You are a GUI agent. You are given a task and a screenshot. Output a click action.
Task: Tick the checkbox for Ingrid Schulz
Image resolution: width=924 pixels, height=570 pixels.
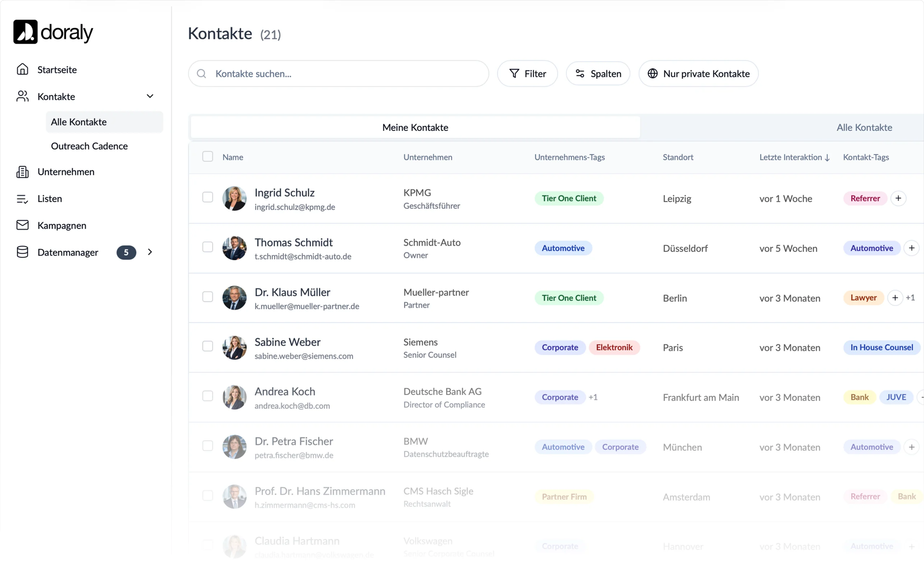(x=208, y=197)
